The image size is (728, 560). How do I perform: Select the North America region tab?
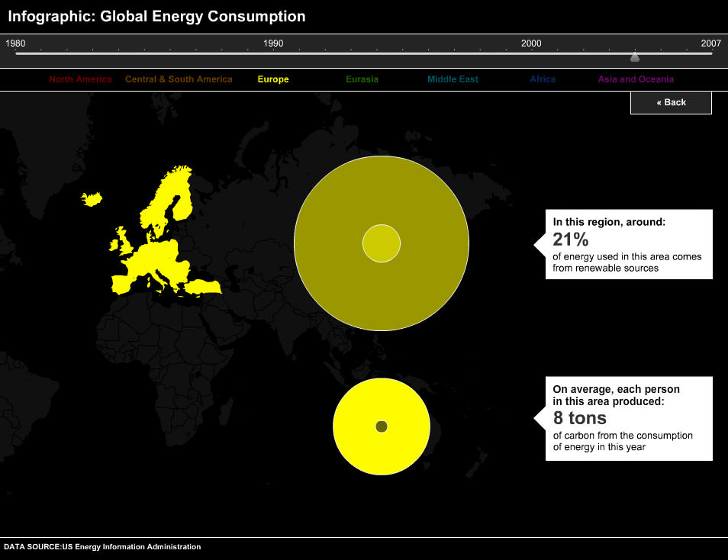80,79
